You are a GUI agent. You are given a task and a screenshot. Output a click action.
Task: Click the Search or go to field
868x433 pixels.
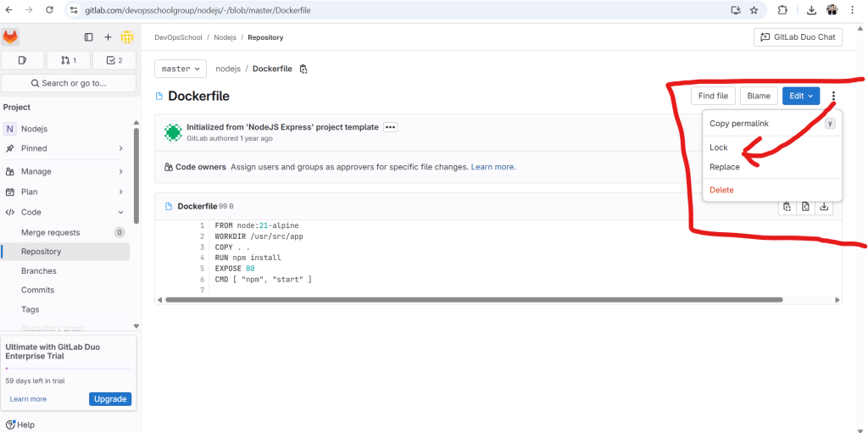(69, 83)
